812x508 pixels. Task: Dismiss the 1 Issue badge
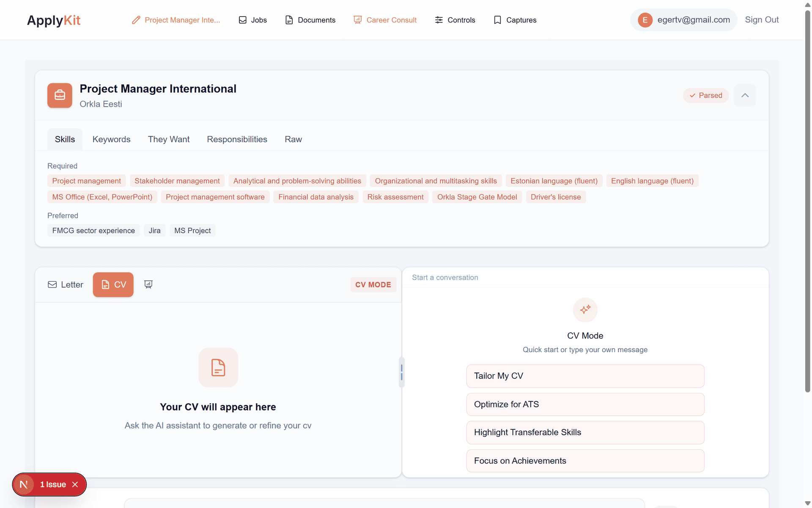[x=75, y=484]
